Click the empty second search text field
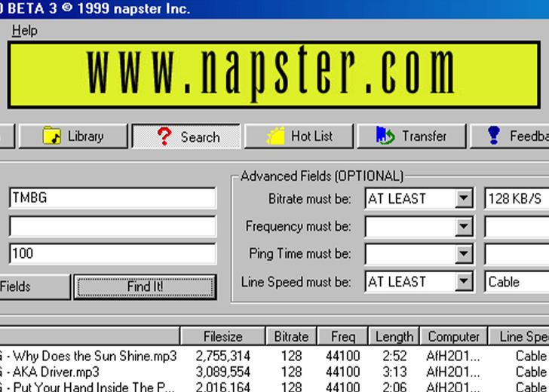549x392 pixels. (113, 226)
